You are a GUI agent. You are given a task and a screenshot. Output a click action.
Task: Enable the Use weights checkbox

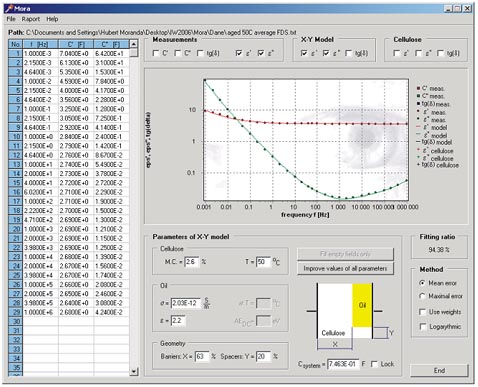coord(422,312)
